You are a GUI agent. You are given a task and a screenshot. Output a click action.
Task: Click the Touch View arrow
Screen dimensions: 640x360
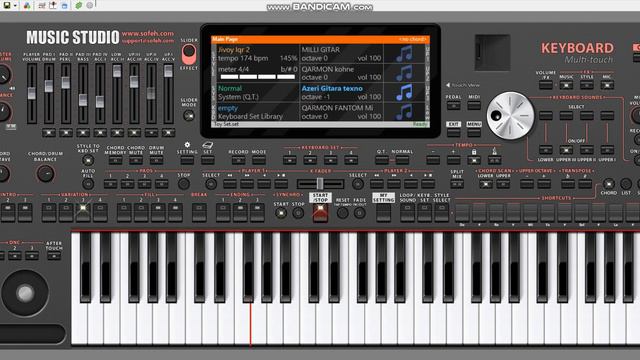tap(448, 85)
